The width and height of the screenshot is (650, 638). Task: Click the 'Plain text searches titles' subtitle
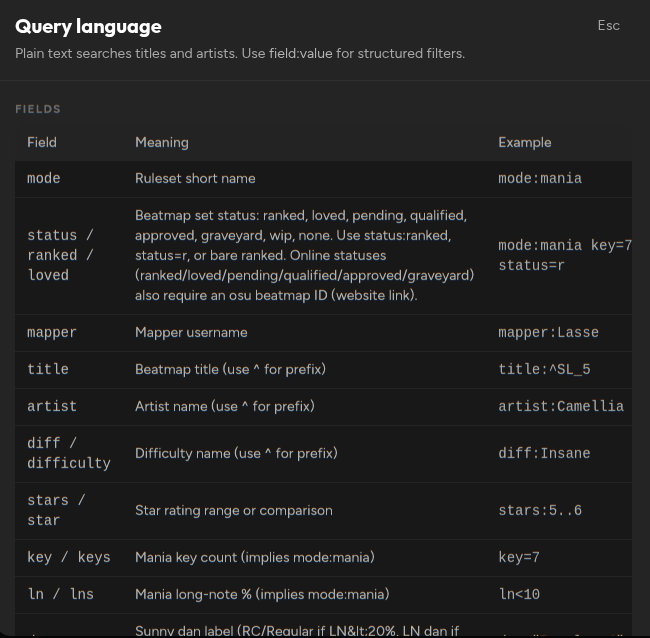click(240, 53)
